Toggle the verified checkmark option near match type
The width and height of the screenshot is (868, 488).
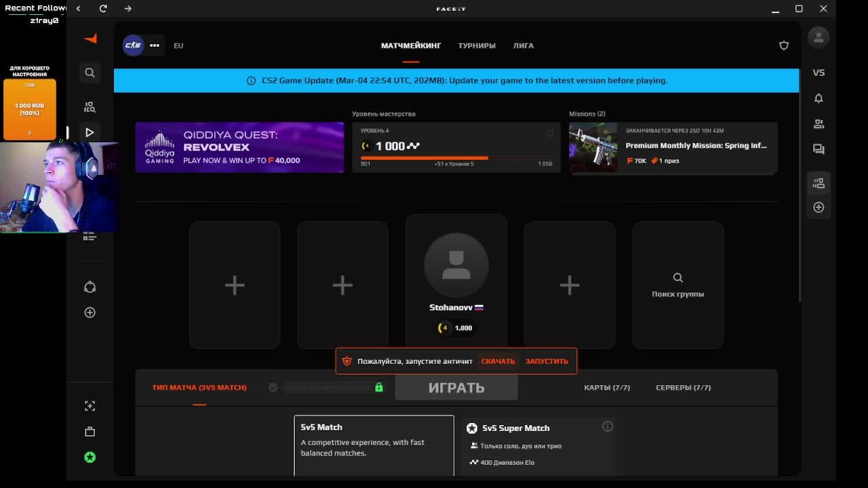273,387
